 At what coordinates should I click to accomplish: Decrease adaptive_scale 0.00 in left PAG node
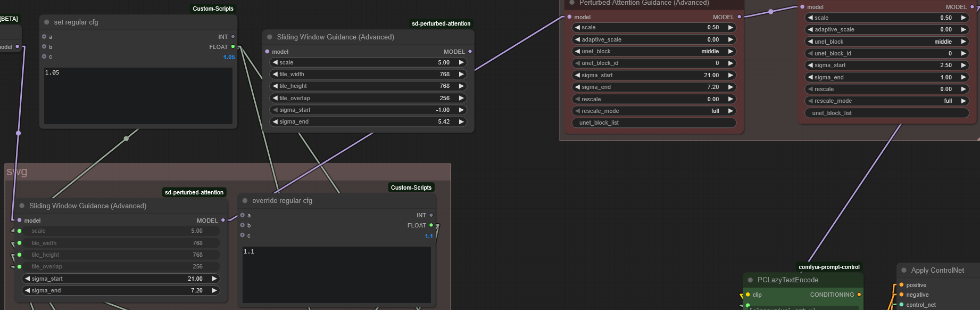pos(577,39)
